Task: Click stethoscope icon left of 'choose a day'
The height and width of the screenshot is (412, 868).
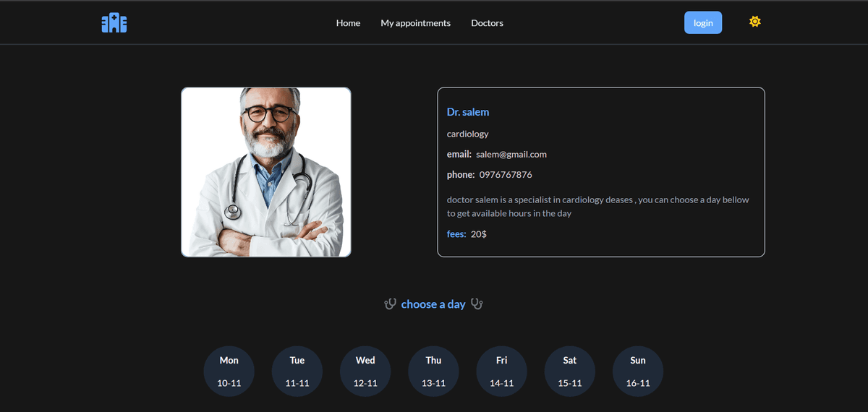Action: (390, 304)
